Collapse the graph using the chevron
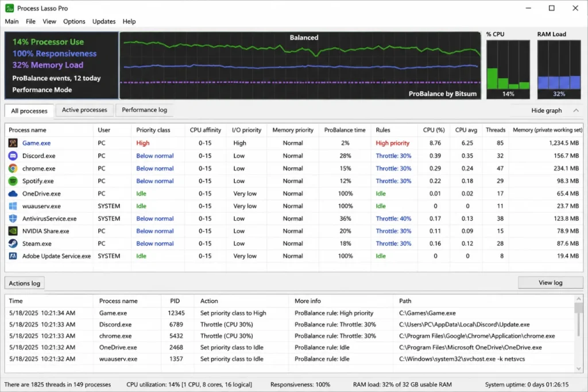 pos(576,110)
